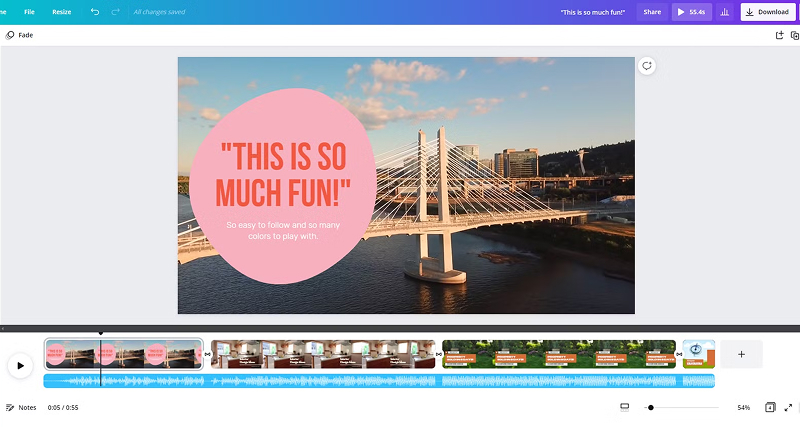Screen dimensions: 800x427
Task: Click the Undo arrow icon
Action: click(95, 12)
